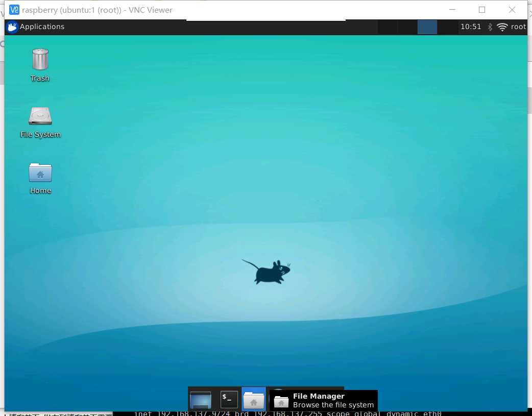
Task: Open the Applications menu
Action: click(36, 27)
